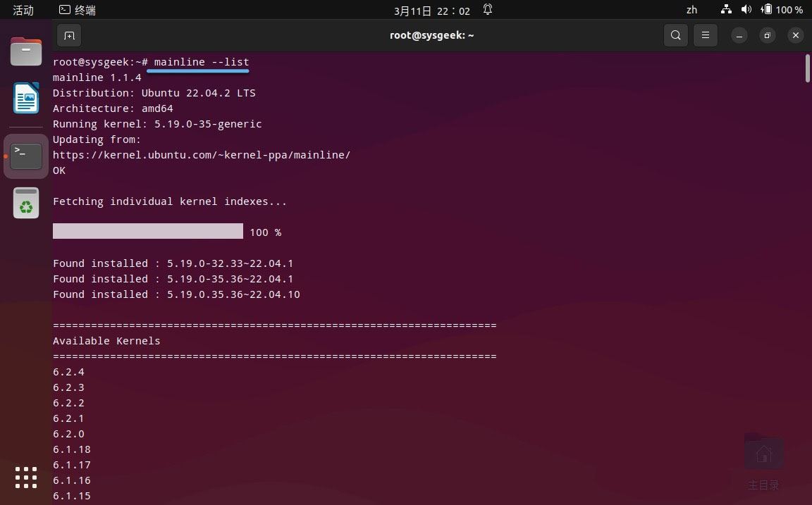This screenshot has width=812, height=505.
Task: Open LibreOffice from the dock
Action: [x=26, y=99]
